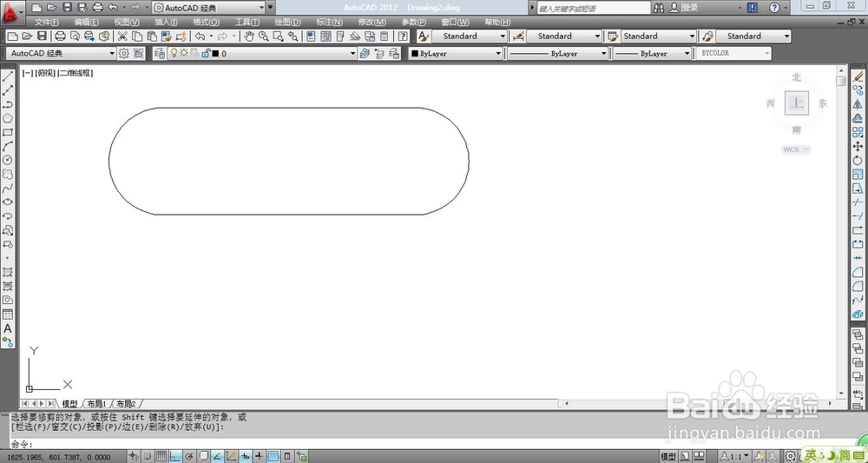Toggle Dynamic Input in status bar
The height and width of the screenshot is (463, 868).
coord(246,456)
